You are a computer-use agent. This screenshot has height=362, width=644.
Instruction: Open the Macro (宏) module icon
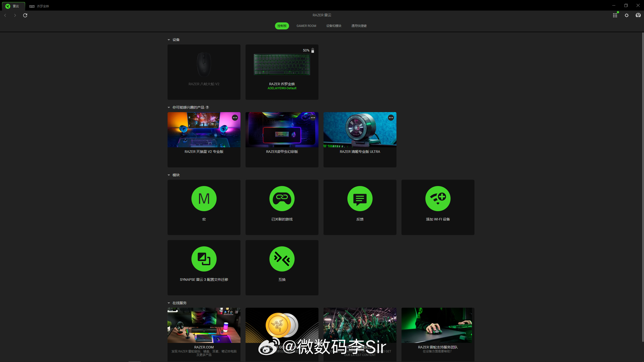pos(204,199)
